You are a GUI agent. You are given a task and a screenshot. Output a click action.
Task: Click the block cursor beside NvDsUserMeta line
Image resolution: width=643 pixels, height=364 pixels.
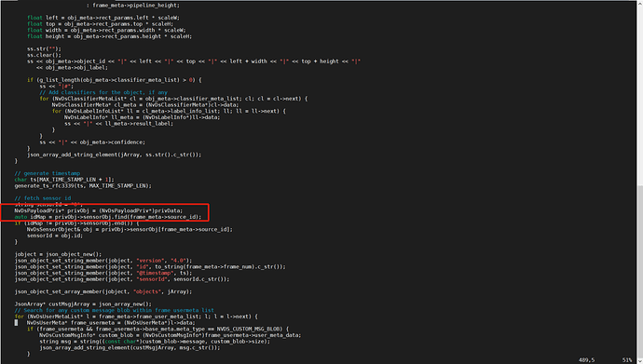pos(16,323)
